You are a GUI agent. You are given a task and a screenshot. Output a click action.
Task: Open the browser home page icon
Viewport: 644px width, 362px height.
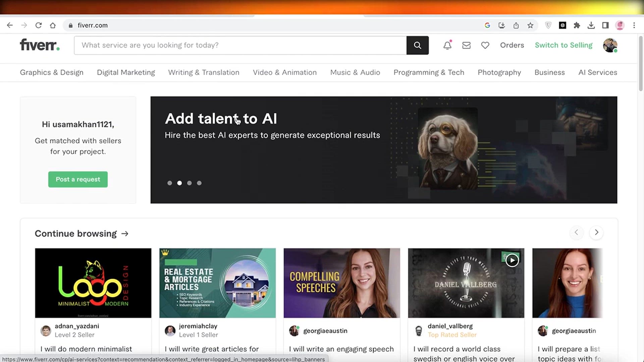pos(53,25)
